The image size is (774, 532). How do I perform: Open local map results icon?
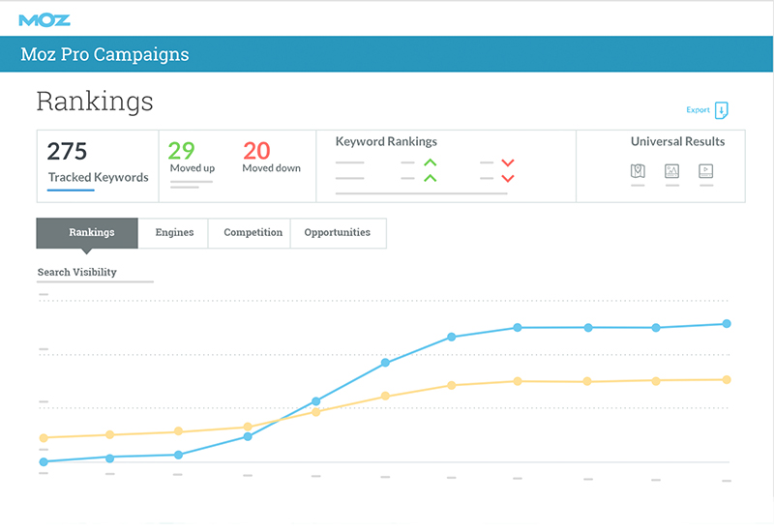pyautogui.click(x=637, y=170)
